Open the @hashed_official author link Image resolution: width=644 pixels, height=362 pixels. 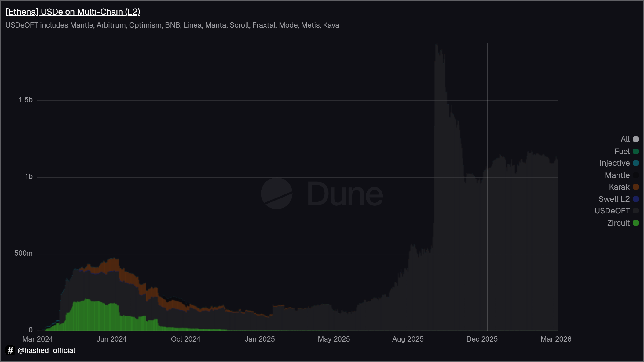point(46,350)
